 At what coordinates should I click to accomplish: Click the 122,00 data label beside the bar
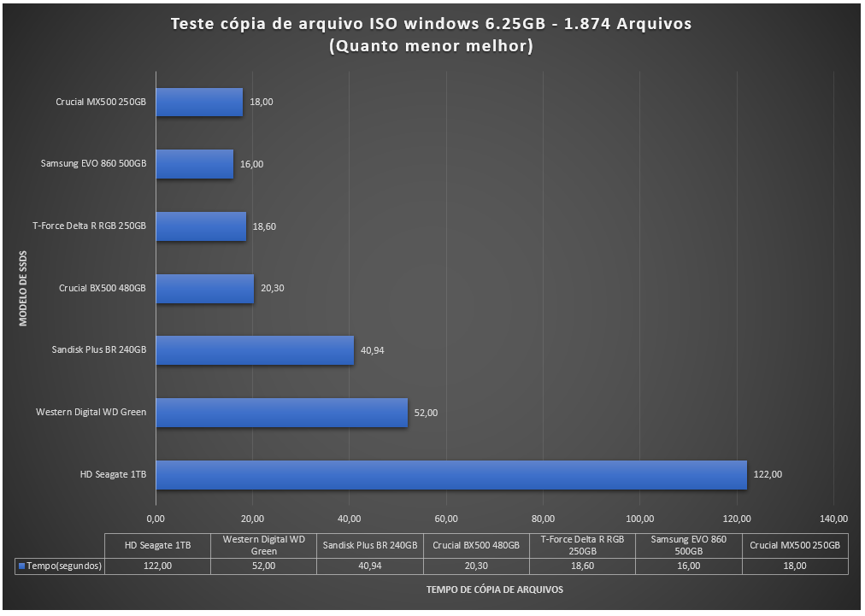coord(768,475)
